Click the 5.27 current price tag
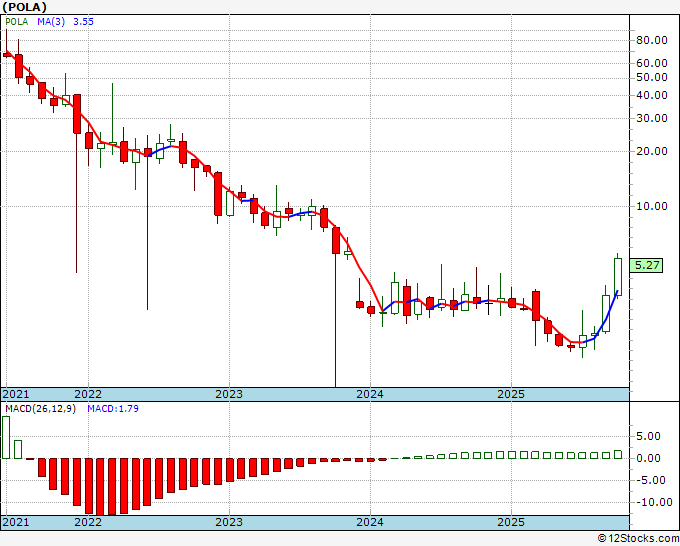This screenshot has height=546, width=680. pyautogui.click(x=646, y=265)
